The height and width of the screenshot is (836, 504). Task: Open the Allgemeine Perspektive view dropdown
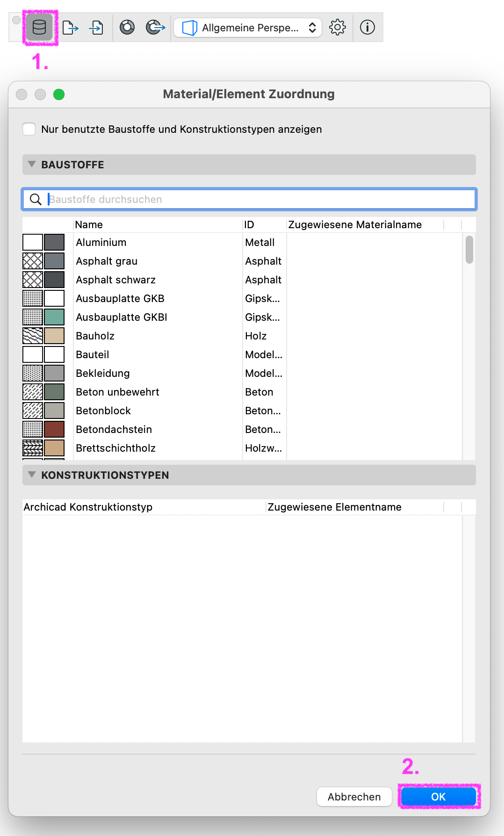click(x=248, y=28)
